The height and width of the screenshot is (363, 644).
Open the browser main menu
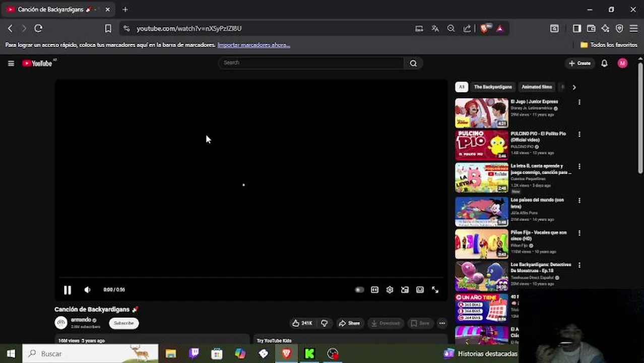tap(633, 29)
